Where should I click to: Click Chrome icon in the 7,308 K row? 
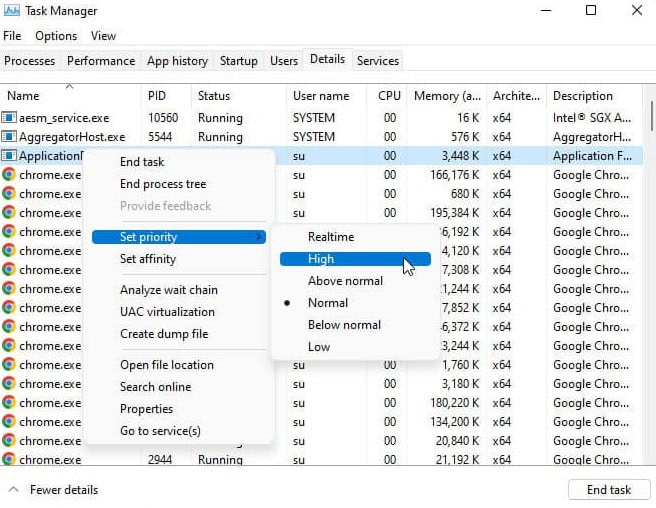tap(9, 269)
